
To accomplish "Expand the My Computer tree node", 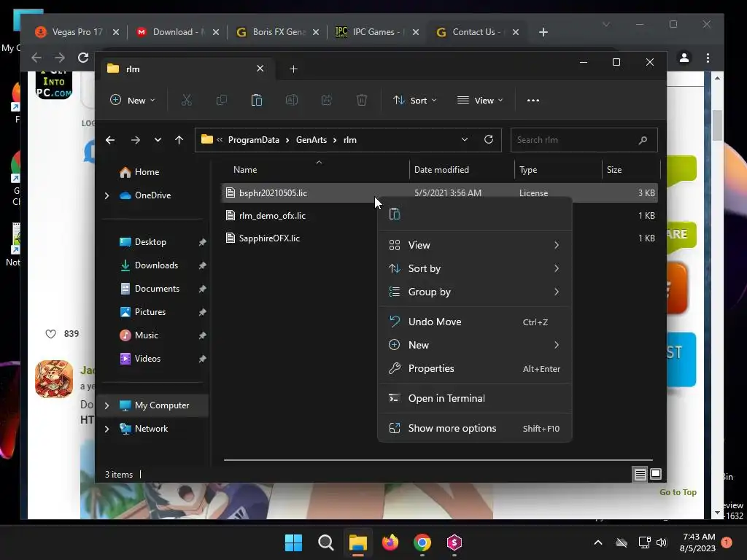I will [x=107, y=405].
